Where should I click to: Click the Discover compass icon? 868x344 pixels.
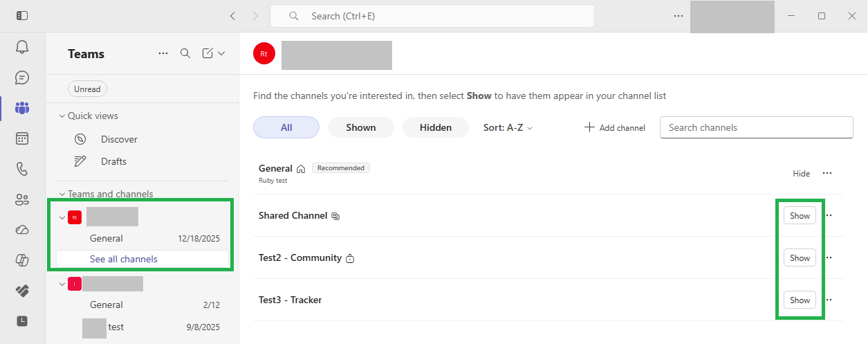pos(80,139)
